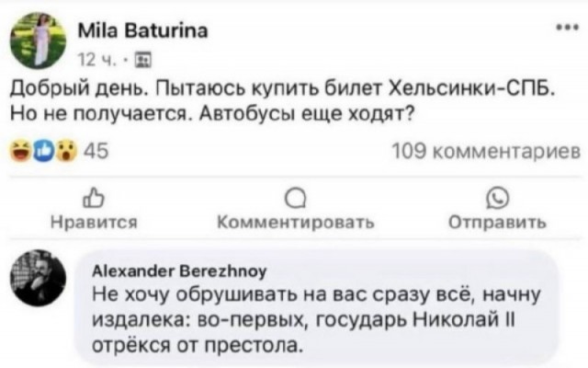The height and width of the screenshot is (368, 588).
Task: Show the 109 комментариев list
Action: pos(485,152)
